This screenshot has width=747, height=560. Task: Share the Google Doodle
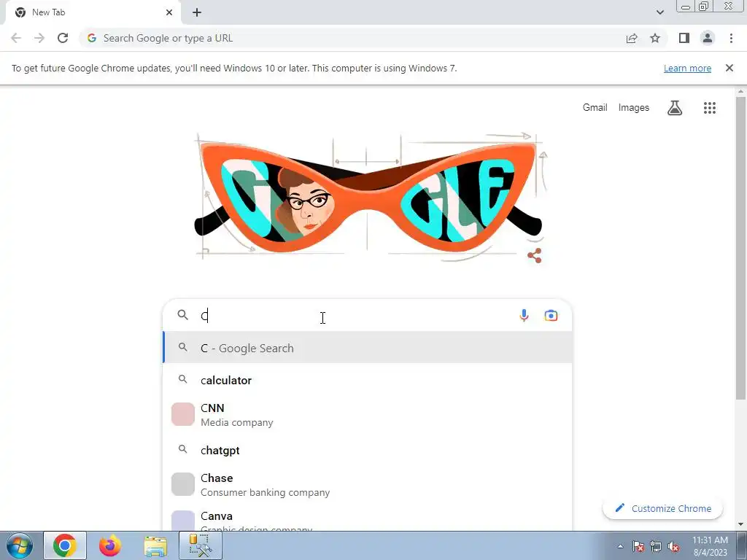(535, 256)
